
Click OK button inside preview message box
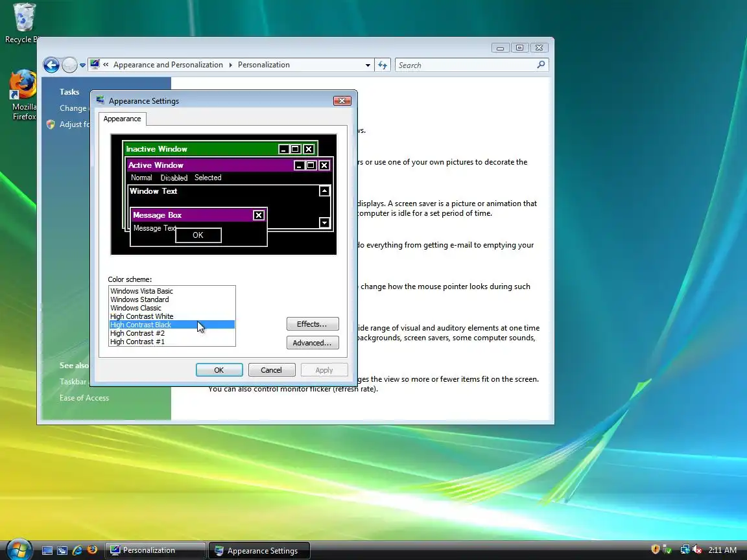(198, 235)
